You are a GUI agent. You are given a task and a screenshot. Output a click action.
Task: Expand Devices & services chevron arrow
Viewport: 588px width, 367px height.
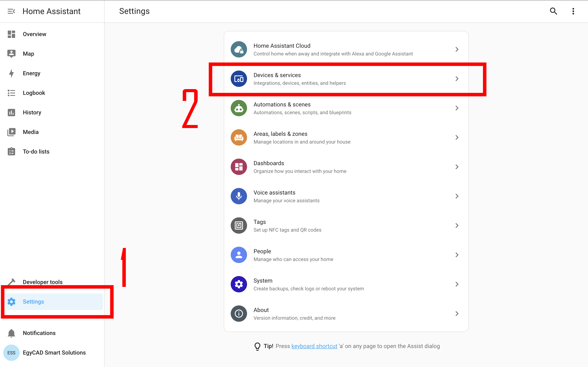click(x=457, y=79)
